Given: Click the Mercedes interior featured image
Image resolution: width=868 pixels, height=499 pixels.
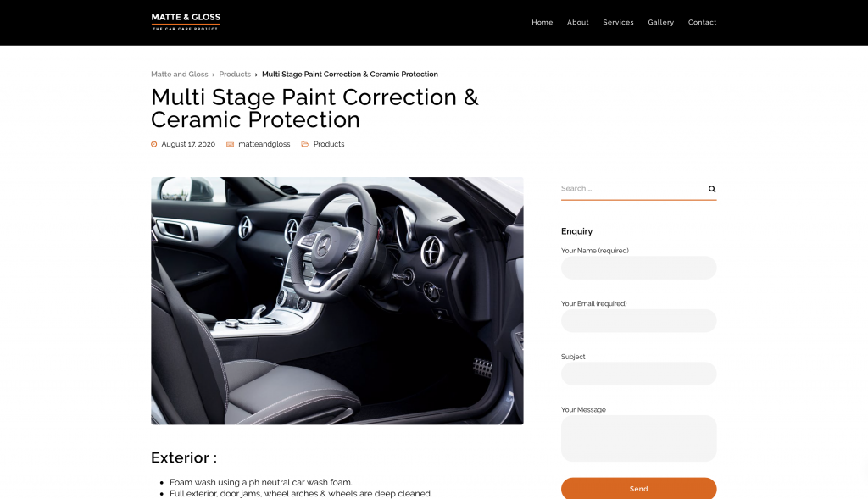Looking at the screenshot, I should tap(337, 301).
